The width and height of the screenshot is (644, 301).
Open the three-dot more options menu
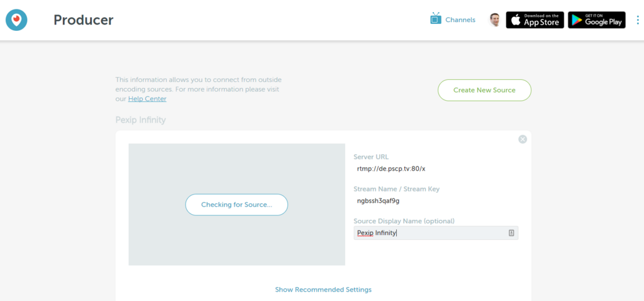[x=638, y=20]
